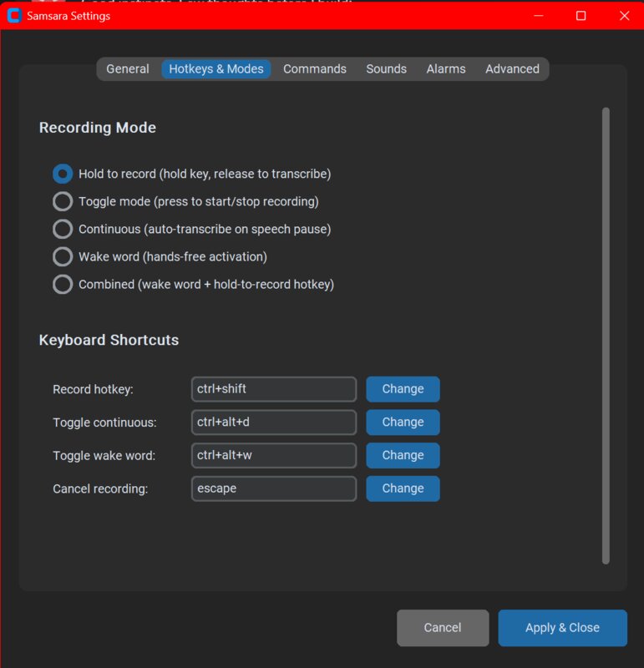The image size is (644, 668).
Task: Change the Record hotkey
Action: [403, 389]
